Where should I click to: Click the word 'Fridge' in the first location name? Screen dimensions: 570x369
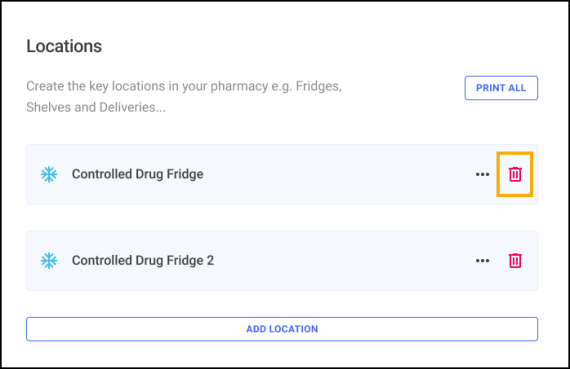[185, 174]
